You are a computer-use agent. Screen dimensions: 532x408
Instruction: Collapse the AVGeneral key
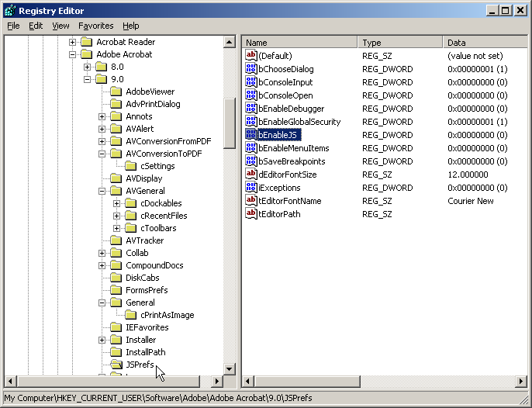tap(102, 191)
